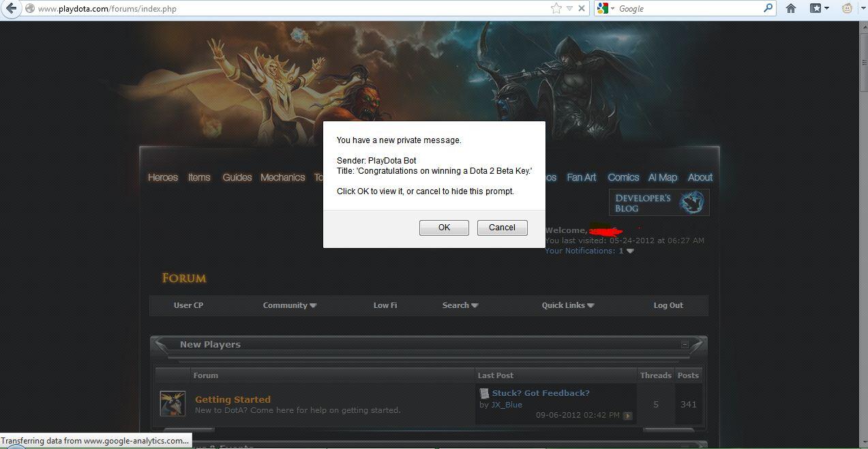
Task: Open the Mechanics navigation page
Action: coord(282,177)
